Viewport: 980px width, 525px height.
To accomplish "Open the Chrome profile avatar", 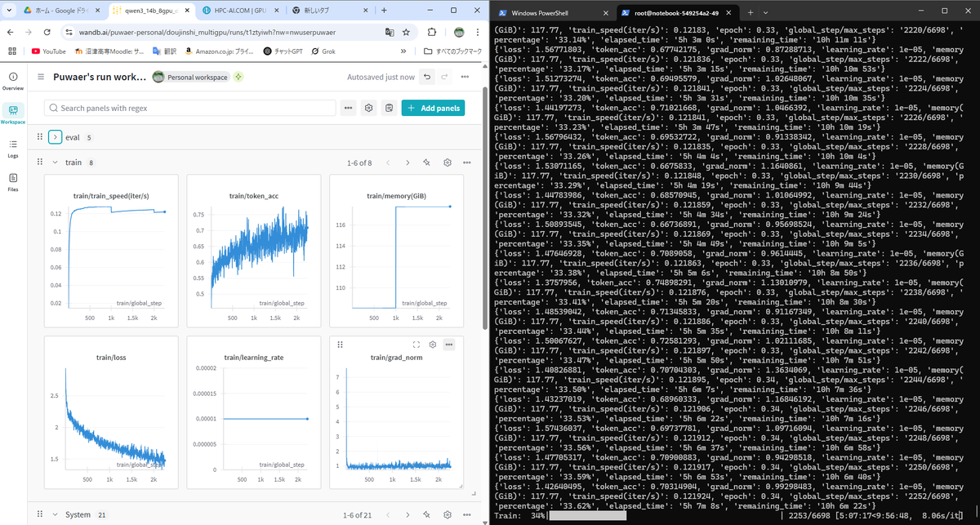I will coord(459,32).
